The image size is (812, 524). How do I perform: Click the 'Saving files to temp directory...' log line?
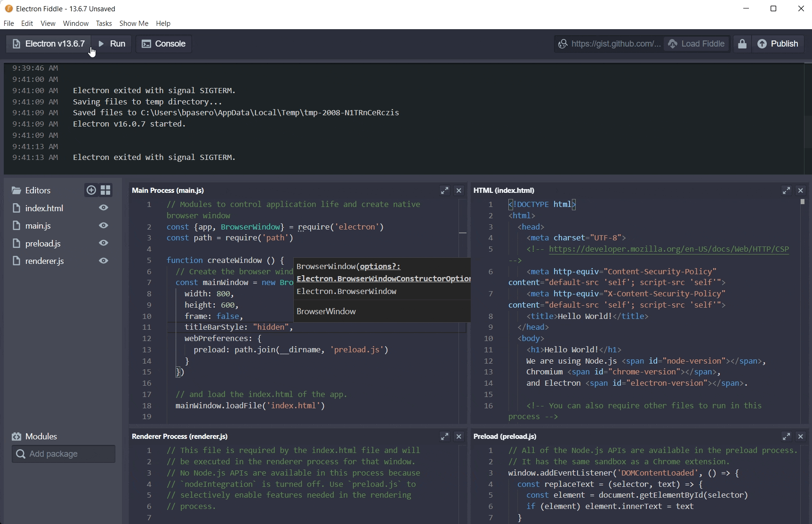[147, 102]
